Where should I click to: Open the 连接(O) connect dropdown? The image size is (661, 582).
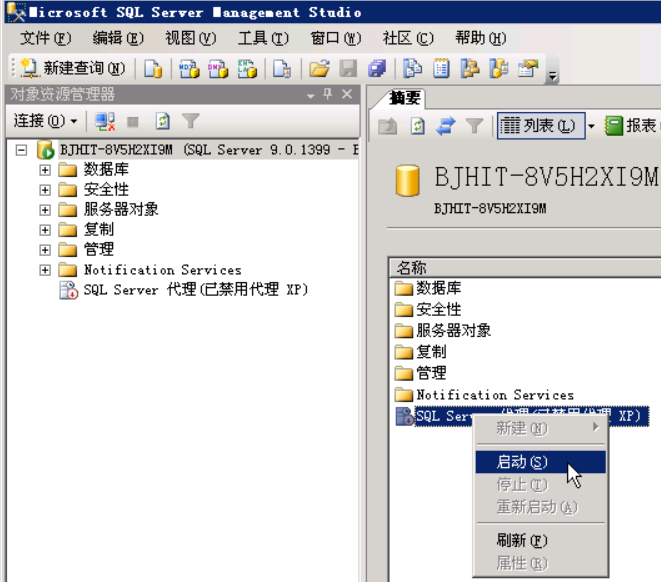coord(46,121)
